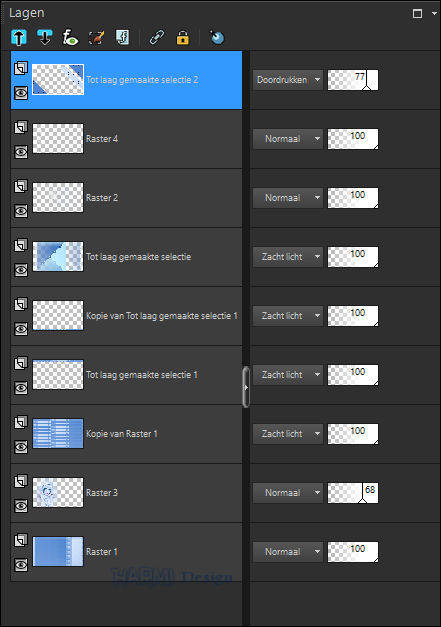Screen dimensions: 441x627
Task: Click the layer effects visibility fx icon
Action: (x=70, y=38)
